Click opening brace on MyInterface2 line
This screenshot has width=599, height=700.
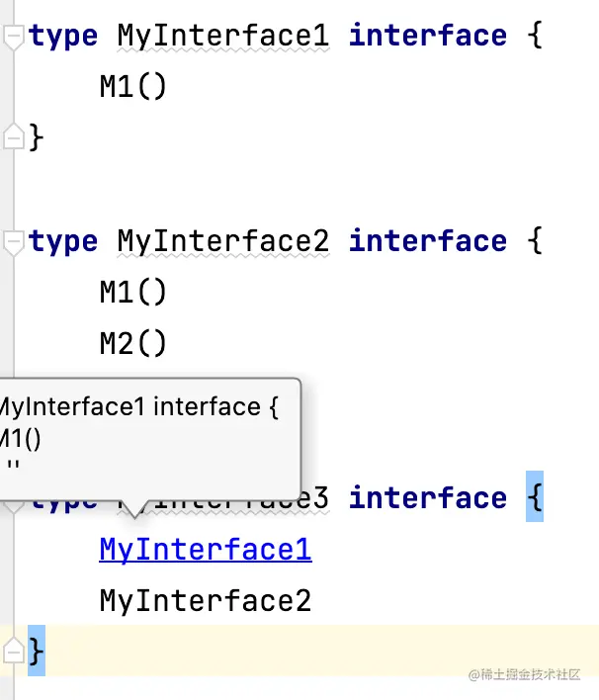pos(535,241)
